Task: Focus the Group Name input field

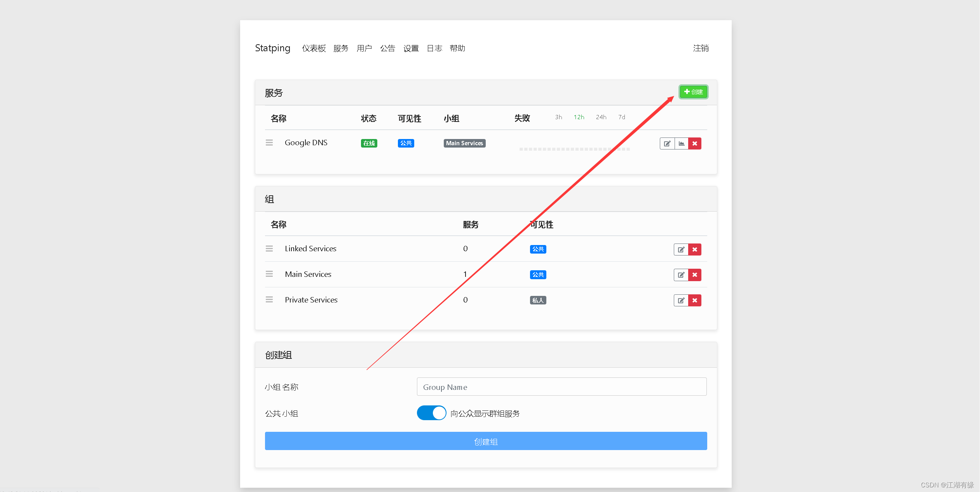Action: 561,387
